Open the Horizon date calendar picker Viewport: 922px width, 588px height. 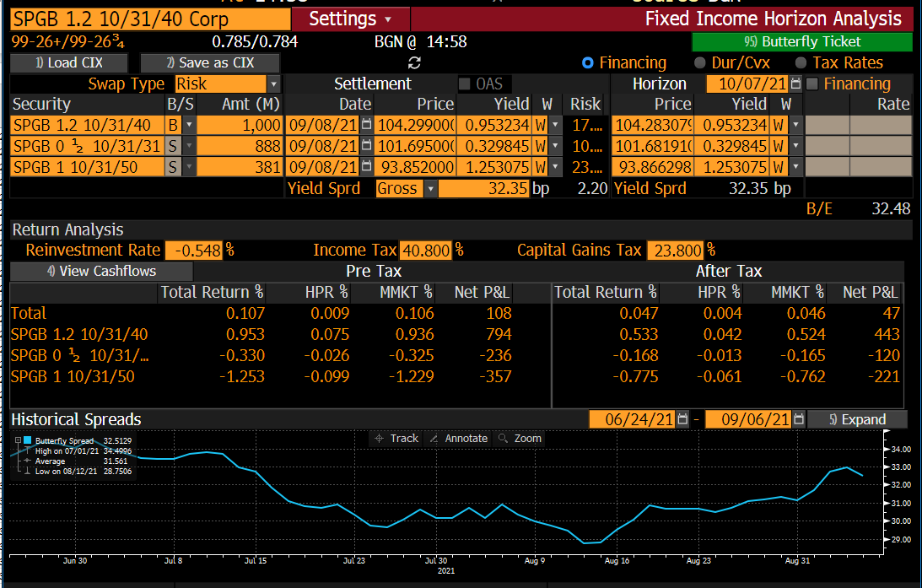pos(795,84)
